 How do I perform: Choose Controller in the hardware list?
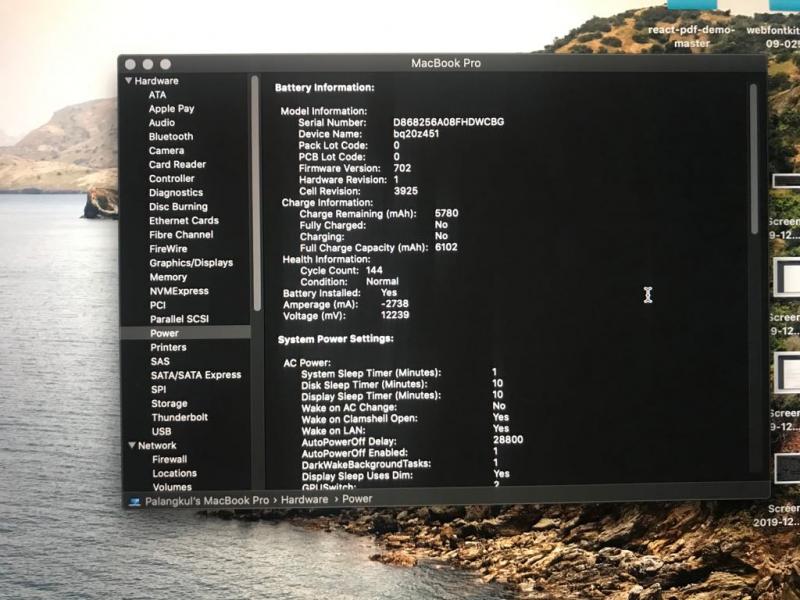171,179
